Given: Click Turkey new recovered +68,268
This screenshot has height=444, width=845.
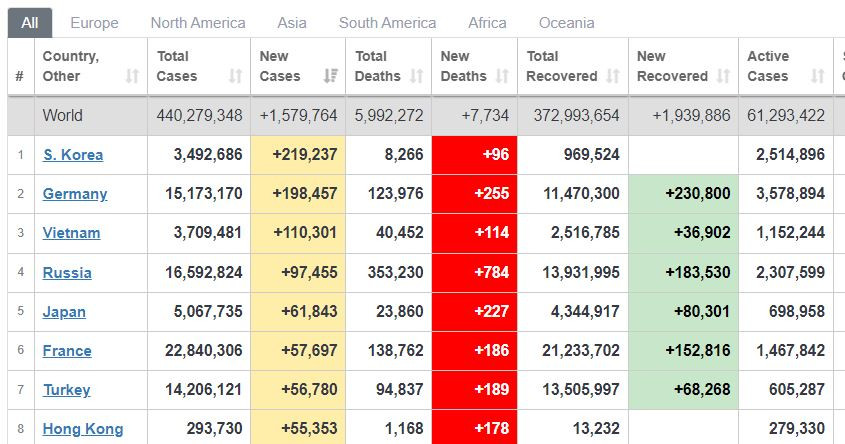Looking at the screenshot, I should (702, 390).
